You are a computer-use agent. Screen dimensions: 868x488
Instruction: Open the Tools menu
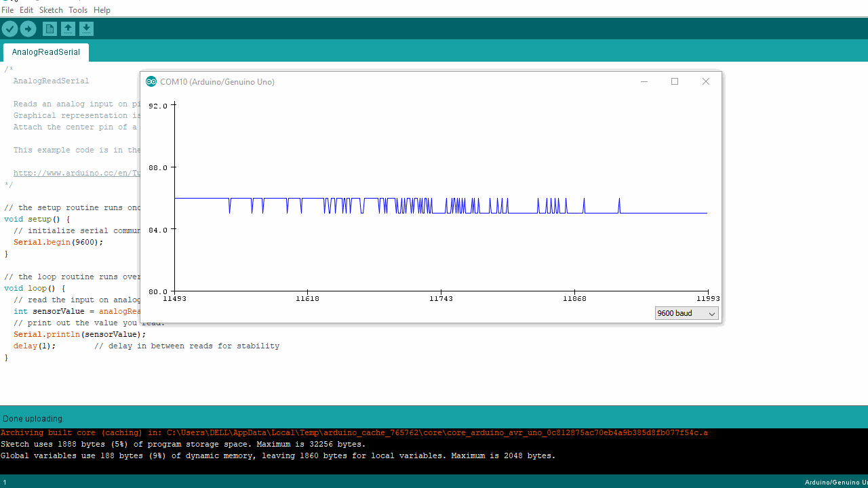(78, 10)
